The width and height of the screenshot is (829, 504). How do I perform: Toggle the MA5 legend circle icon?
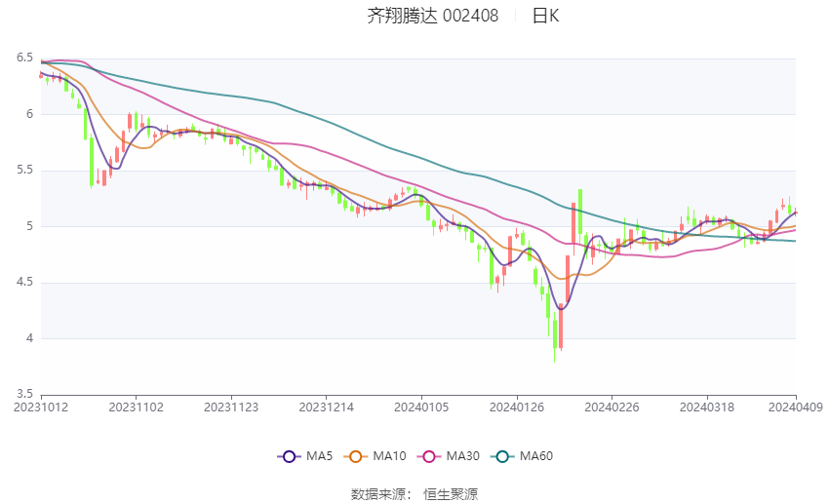290,456
